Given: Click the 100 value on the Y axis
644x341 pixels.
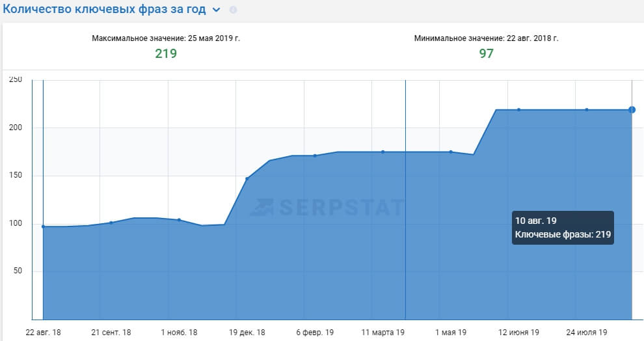Looking at the screenshot, I should click(16, 223).
